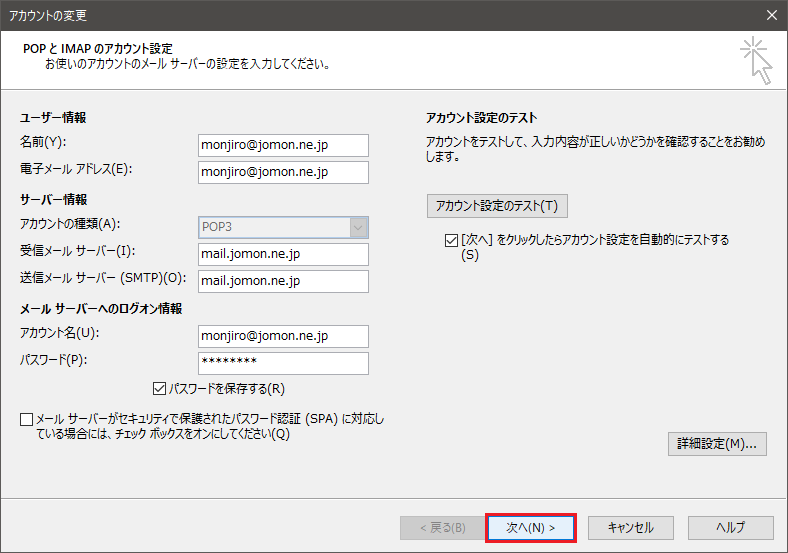Image resolution: width=788 pixels, height=553 pixels.
Task: Close the アカウントの変更 dialog window
Action: (771, 15)
